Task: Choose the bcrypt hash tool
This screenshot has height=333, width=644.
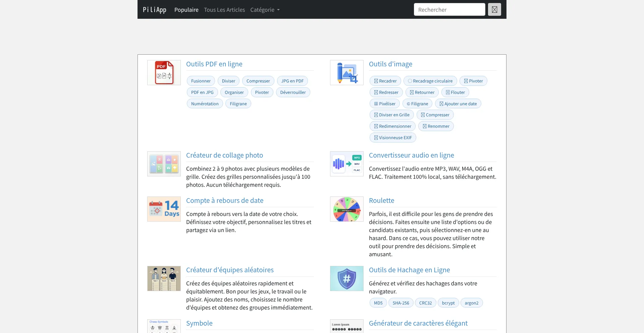Action: coord(448,303)
